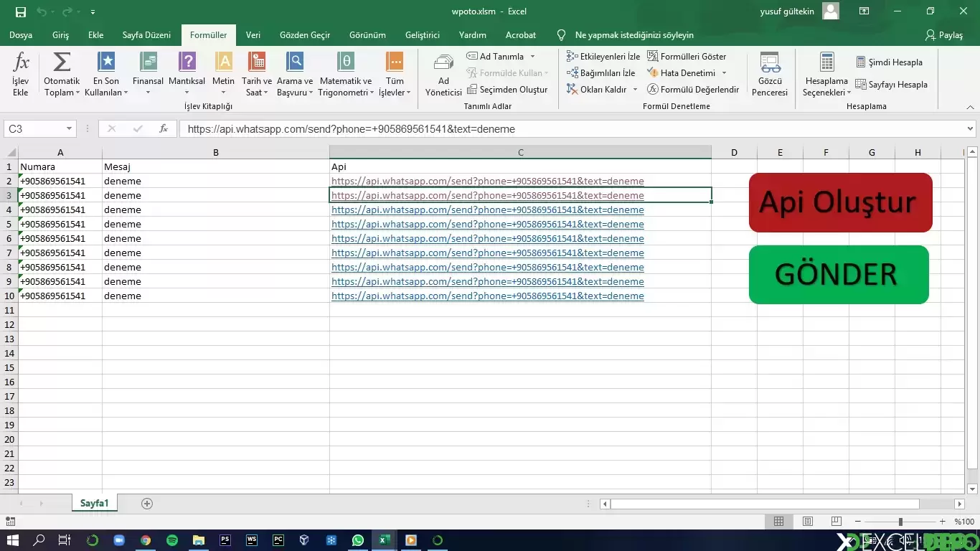
Task: Open Tarih ve Saat functions library
Action: point(257,73)
